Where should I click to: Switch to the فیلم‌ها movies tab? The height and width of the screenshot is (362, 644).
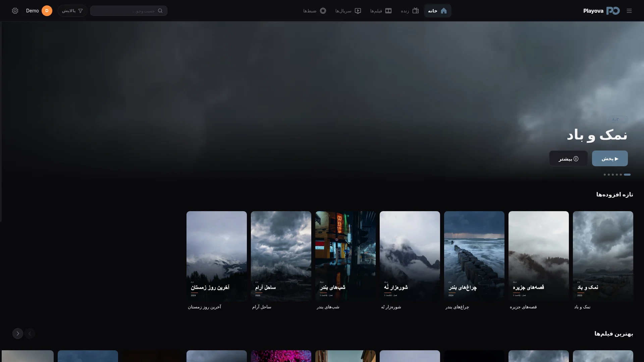381,11
